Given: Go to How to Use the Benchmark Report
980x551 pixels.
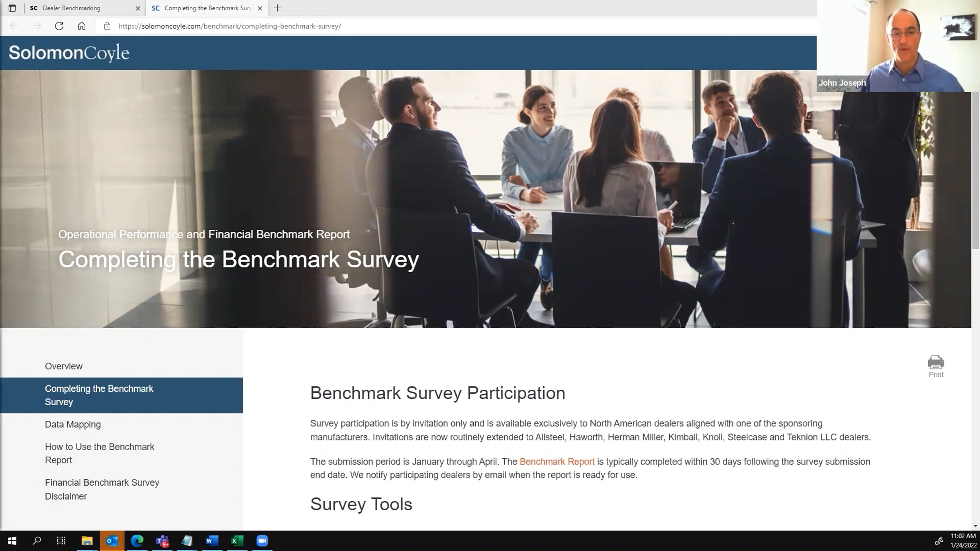Looking at the screenshot, I should click(x=99, y=453).
